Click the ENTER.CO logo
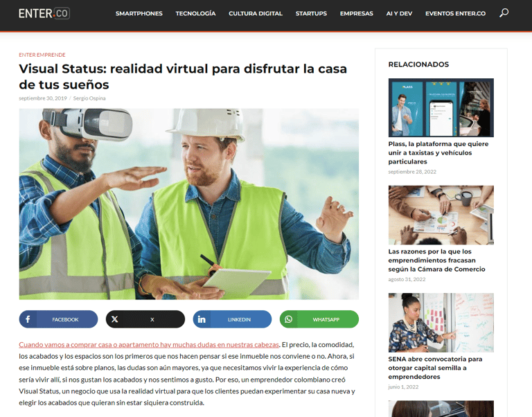The height and width of the screenshot is (417, 532). pos(44,13)
